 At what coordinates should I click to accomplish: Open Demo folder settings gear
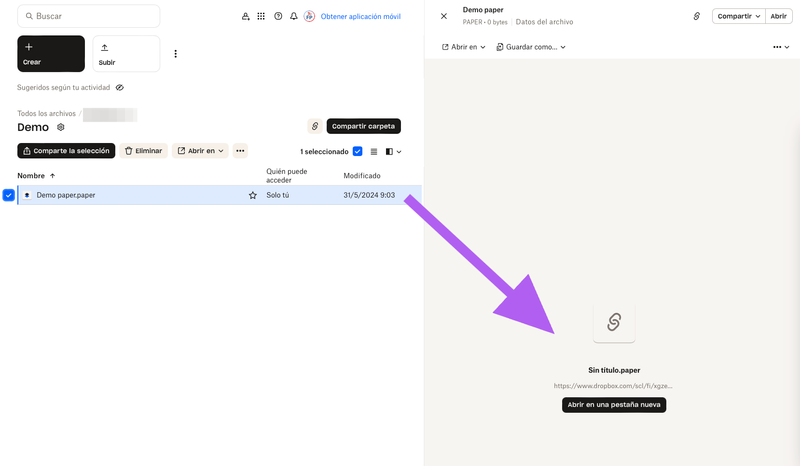pos(61,127)
